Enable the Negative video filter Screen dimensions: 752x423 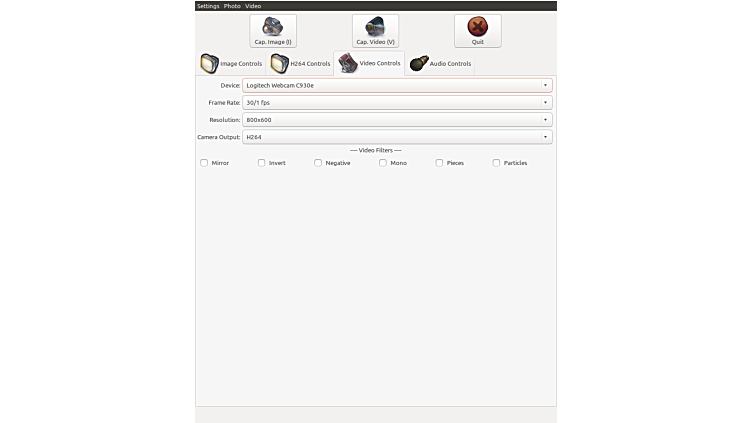(318, 163)
